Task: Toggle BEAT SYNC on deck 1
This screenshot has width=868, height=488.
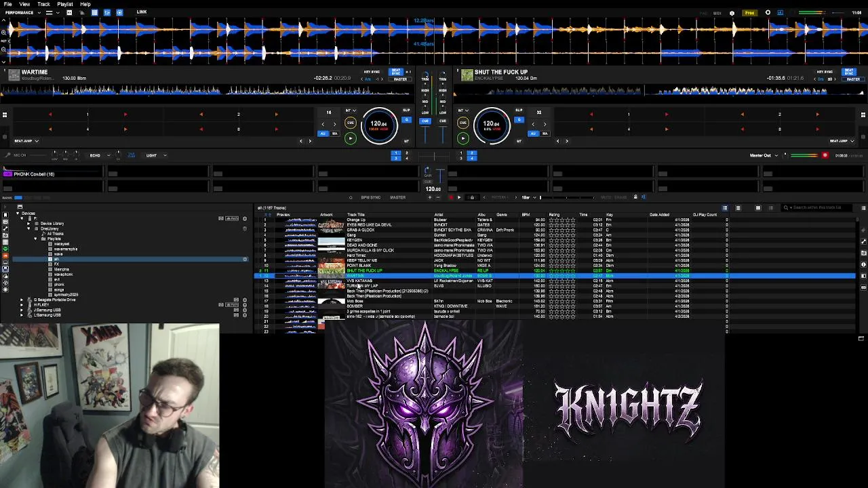Action: [x=395, y=72]
